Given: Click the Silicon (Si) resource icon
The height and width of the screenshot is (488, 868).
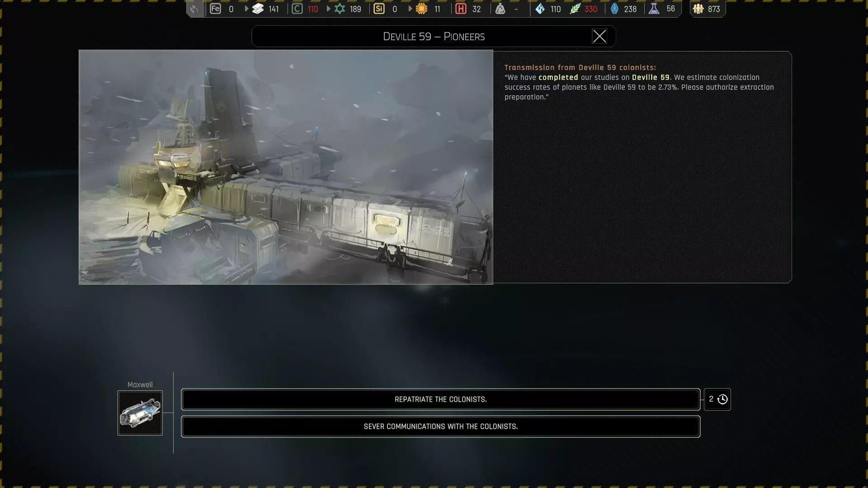Looking at the screenshot, I should pyautogui.click(x=379, y=9).
